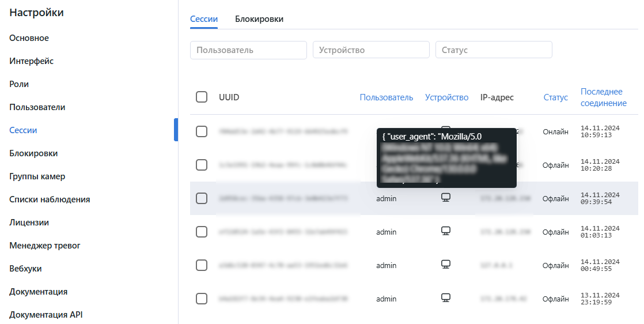Select the checkbox for the 10:20:28 session
Image resolution: width=644 pixels, height=324 pixels.
[x=202, y=165]
